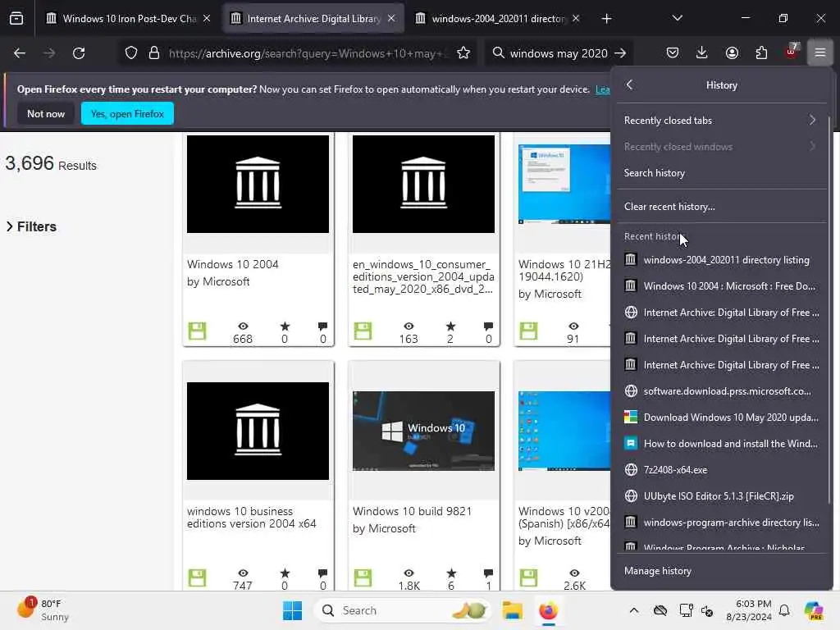Open Download Windows 10 May 2020 history entry

[720, 418]
